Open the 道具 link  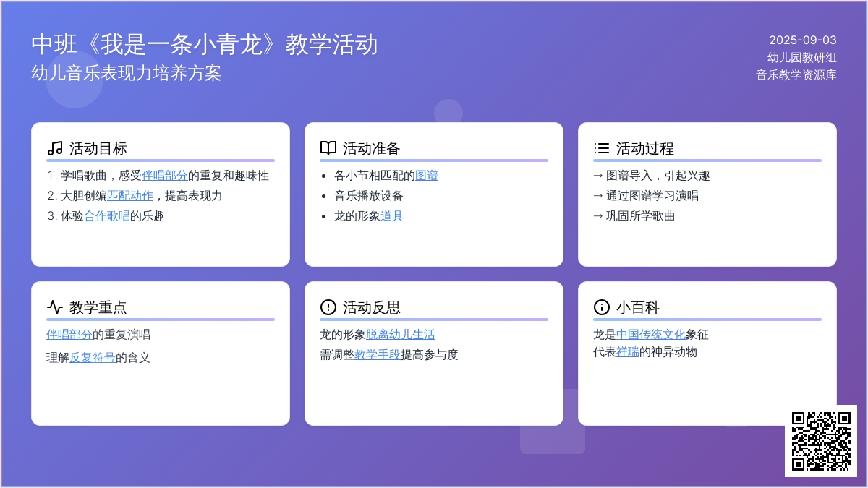click(x=392, y=216)
